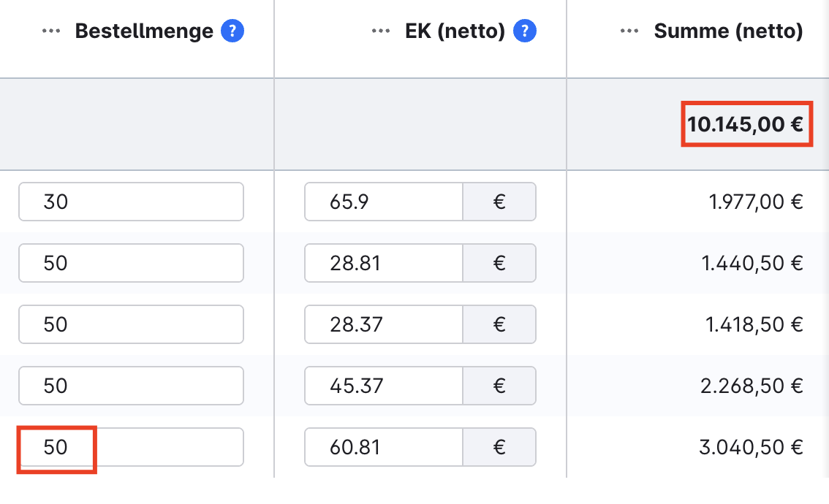
Task: Click the row sum 1.977,00 €
Action: coord(756,202)
